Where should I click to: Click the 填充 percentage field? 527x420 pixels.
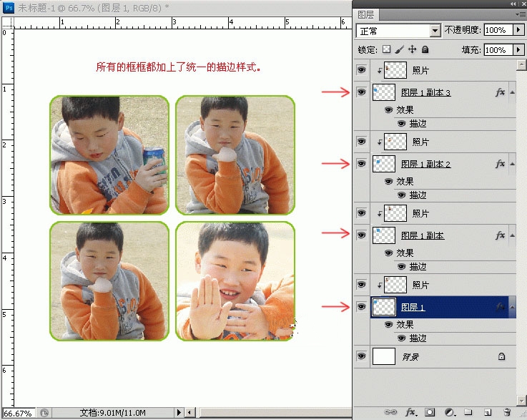point(498,50)
